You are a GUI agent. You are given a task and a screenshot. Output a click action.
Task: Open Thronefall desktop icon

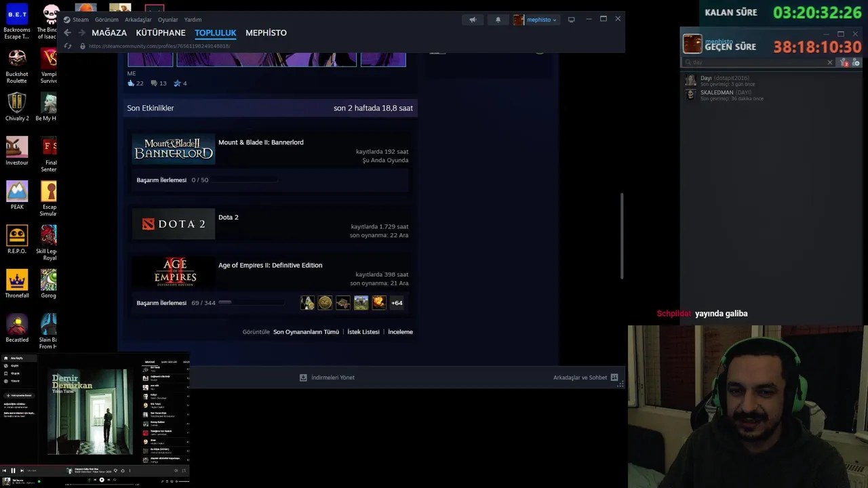click(x=17, y=284)
